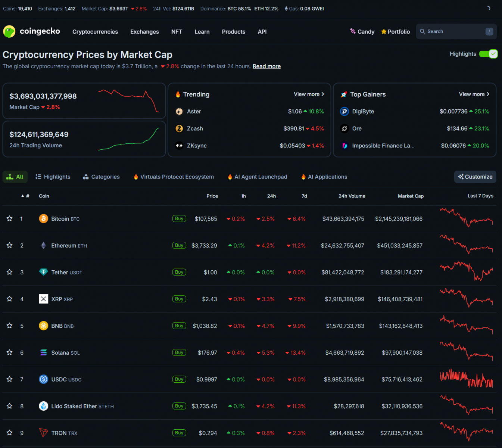Click the Bitcoin coin icon

pos(43,219)
